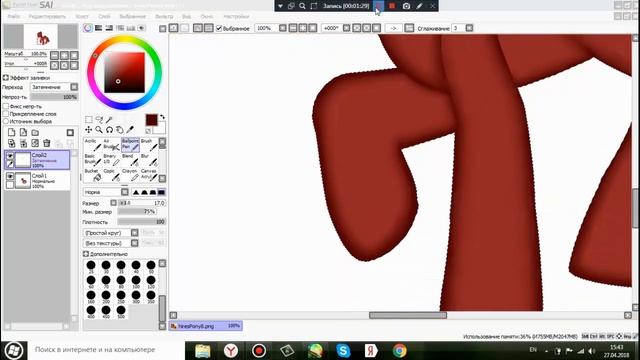Select the zoom magnifier tool
The height and width of the screenshot is (360, 640).
point(99,130)
